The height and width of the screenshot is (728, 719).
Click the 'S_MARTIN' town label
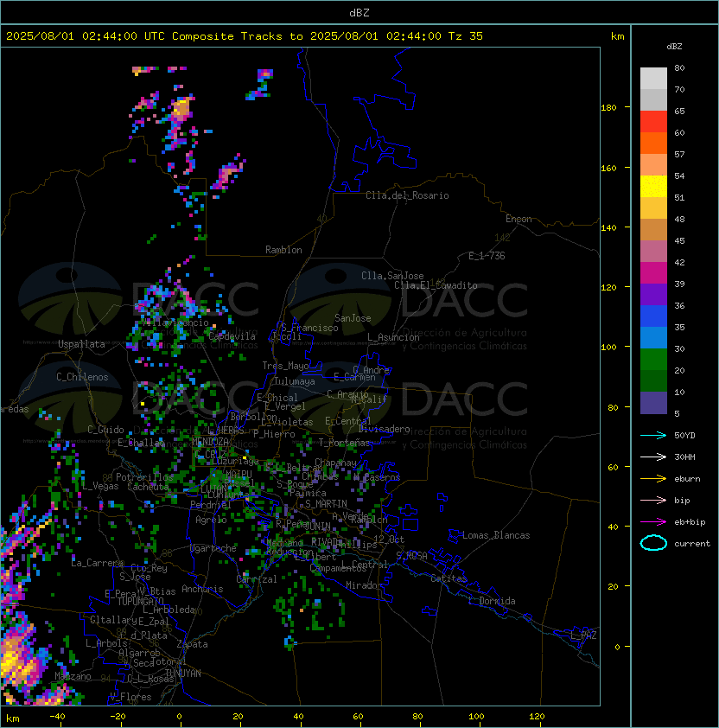click(326, 504)
